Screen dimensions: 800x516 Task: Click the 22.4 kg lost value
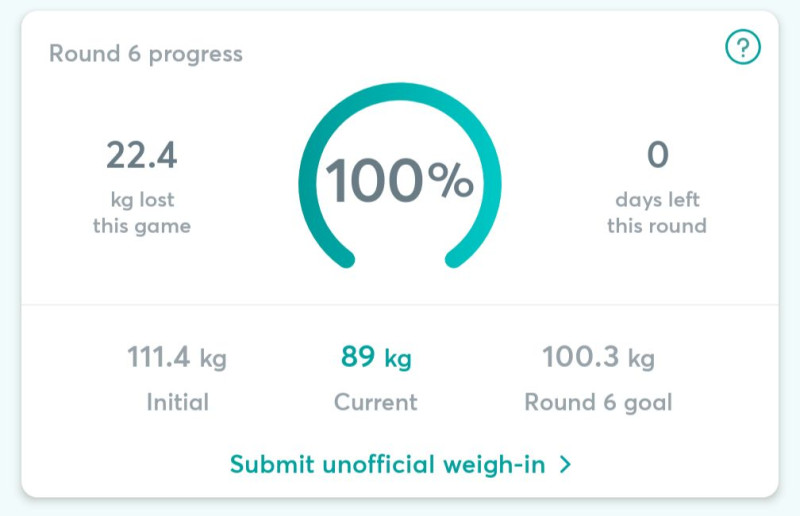tap(141, 156)
